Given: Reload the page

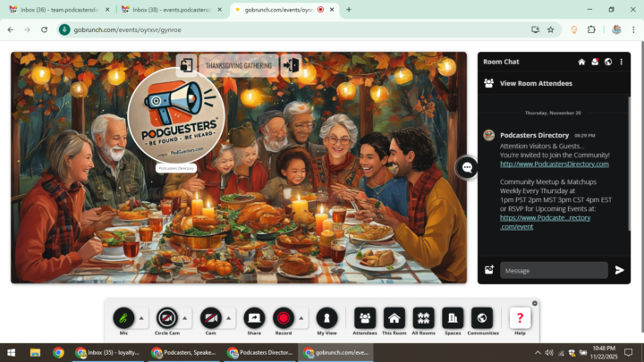Looking at the screenshot, I should [x=45, y=29].
